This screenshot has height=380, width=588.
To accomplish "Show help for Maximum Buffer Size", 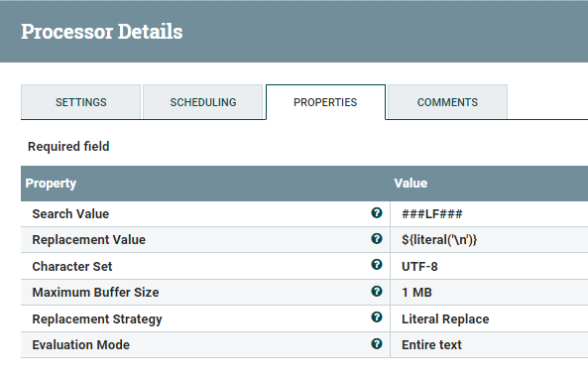I will pyautogui.click(x=377, y=291).
